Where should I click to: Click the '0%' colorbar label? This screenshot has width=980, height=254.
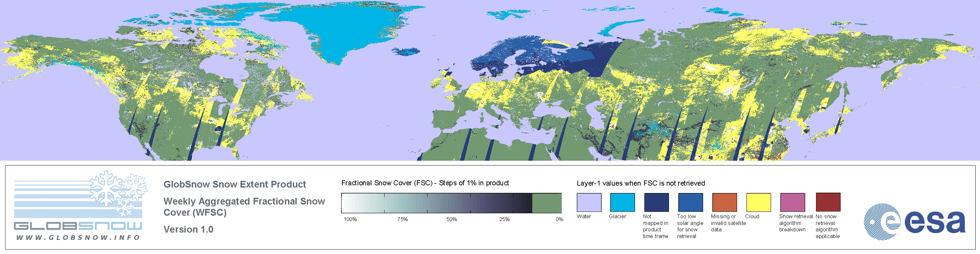tap(559, 219)
